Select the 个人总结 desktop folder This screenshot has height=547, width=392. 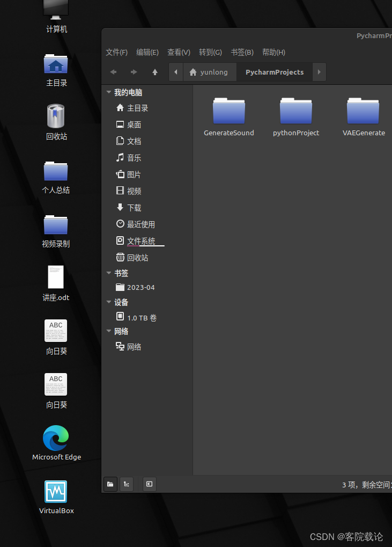56,177
